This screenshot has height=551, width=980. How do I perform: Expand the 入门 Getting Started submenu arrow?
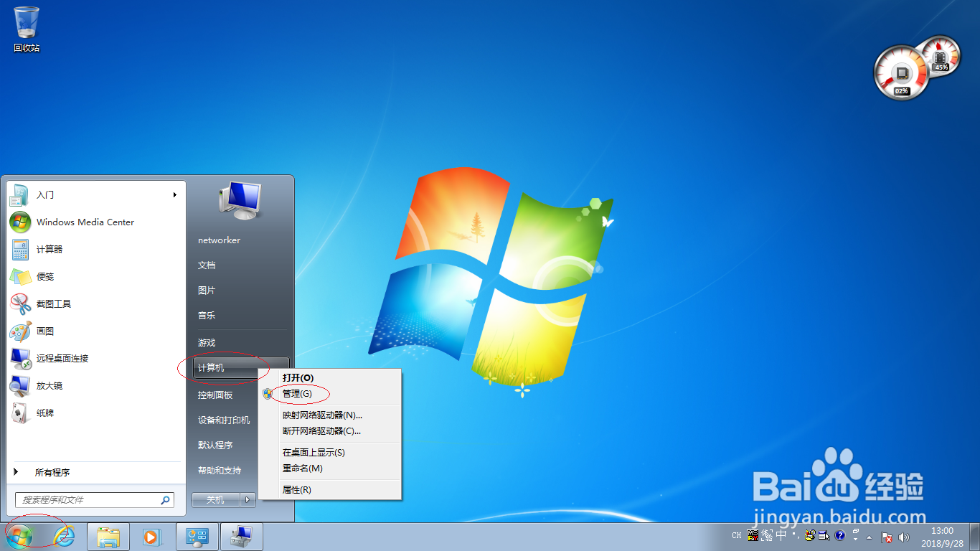click(175, 194)
